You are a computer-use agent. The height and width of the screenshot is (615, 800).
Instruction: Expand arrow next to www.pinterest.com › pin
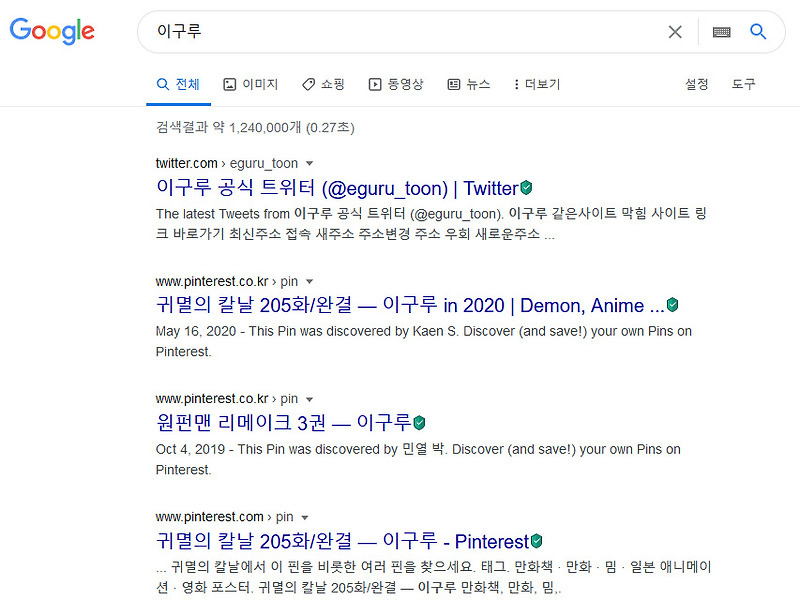click(x=305, y=518)
